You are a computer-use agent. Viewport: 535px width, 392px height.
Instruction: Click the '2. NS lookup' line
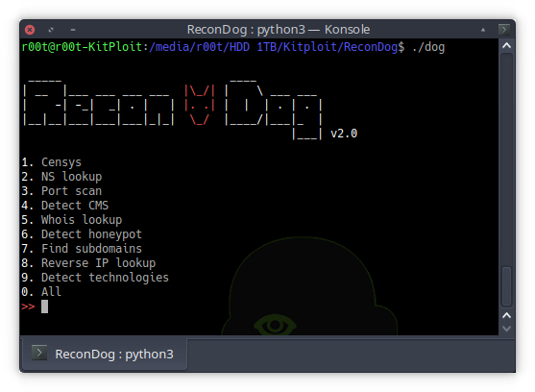pyautogui.click(x=61, y=177)
